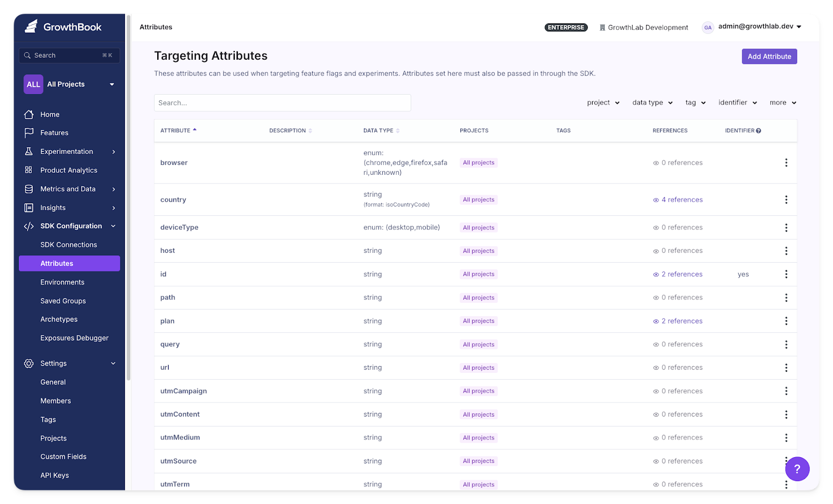Open the Saved Groups page
Screen dimensions: 833x504
pyautogui.click(x=63, y=301)
